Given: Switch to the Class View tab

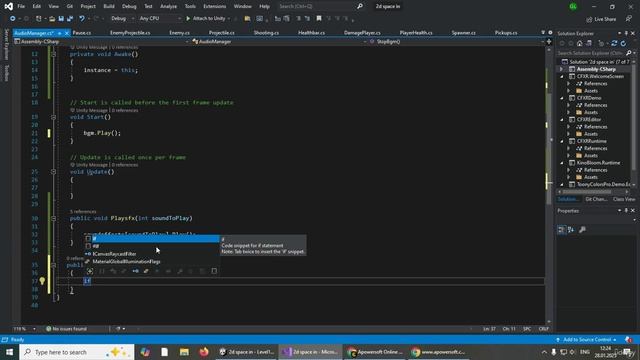Looking at the screenshot, I should click(624, 199).
